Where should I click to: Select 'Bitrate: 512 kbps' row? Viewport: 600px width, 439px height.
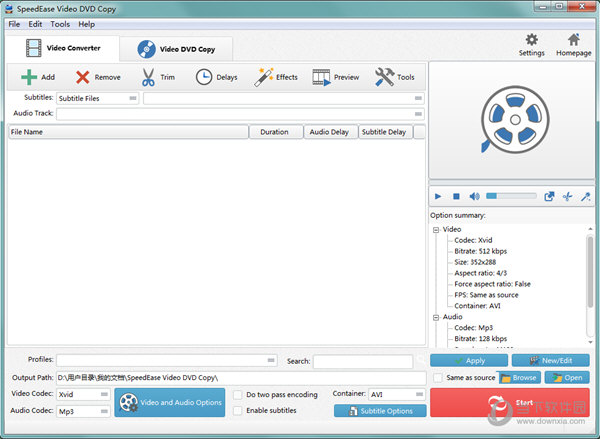coord(481,251)
